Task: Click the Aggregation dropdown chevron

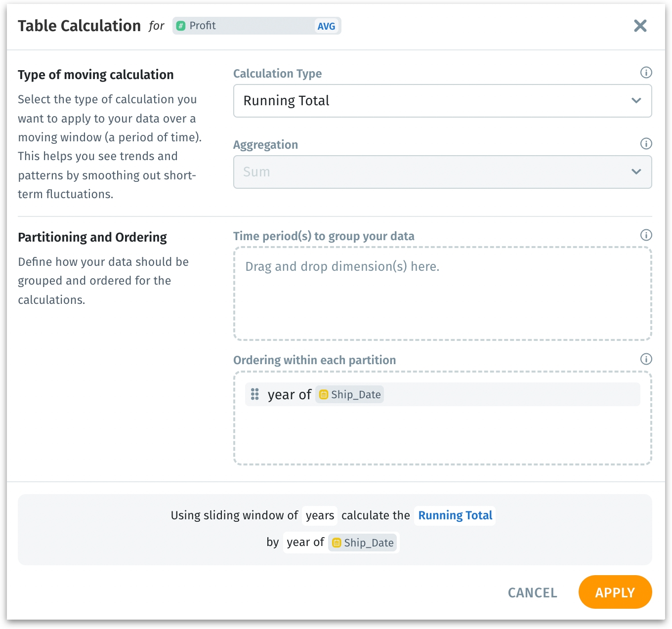Action: [x=636, y=172]
